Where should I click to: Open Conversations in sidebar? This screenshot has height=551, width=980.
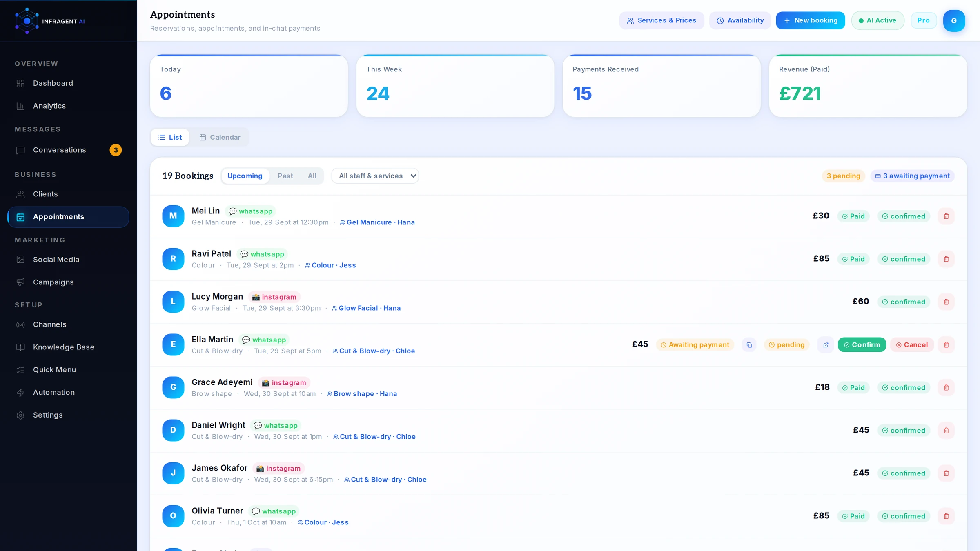point(68,150)
